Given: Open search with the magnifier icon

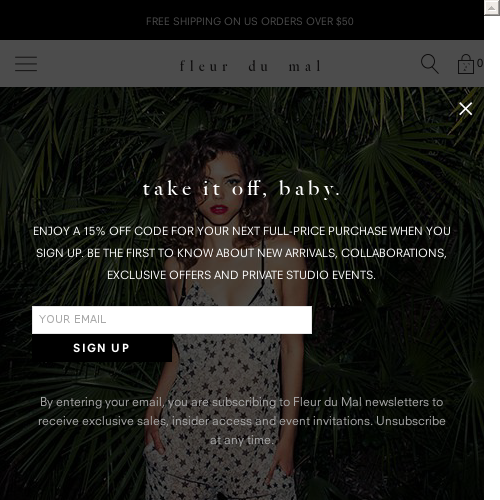Looking at the screenshot, I should point(430,64).
